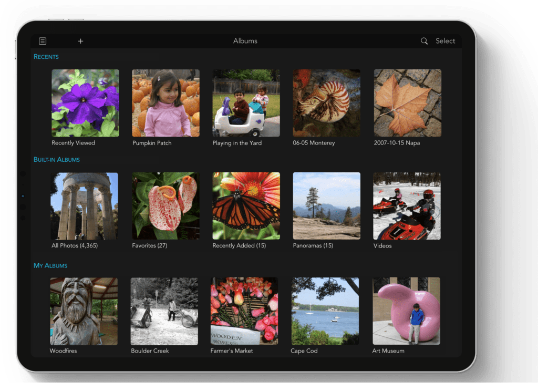Open Pumpkin Patch album thumbnail
The height and width of the screenshot is (392, 538).
tap(165, 103)
